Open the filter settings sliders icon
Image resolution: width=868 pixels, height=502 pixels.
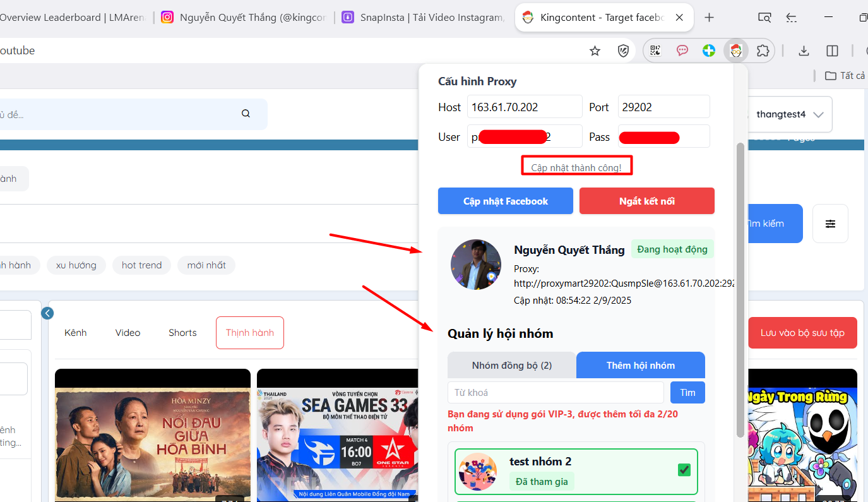tap(830, 224)
